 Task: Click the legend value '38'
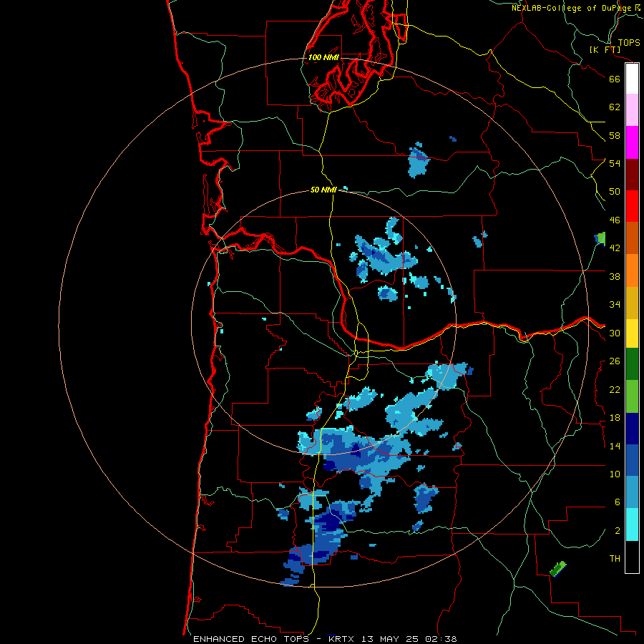[615, 277]
